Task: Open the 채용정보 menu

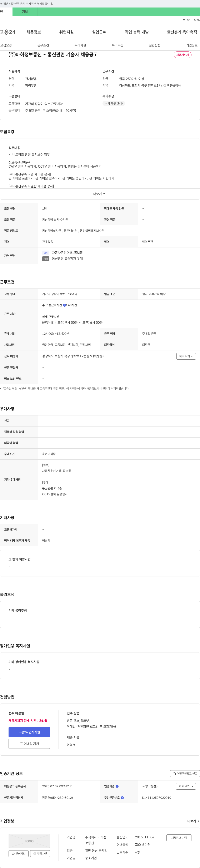Action: pos(34,32)
